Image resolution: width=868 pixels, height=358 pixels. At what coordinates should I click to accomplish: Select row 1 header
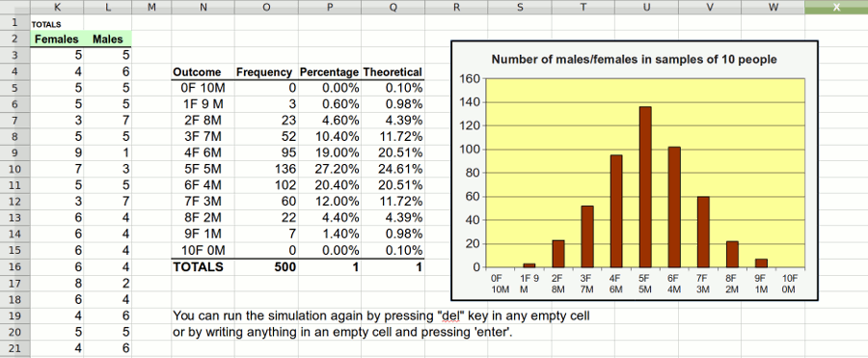coord(14,23)
